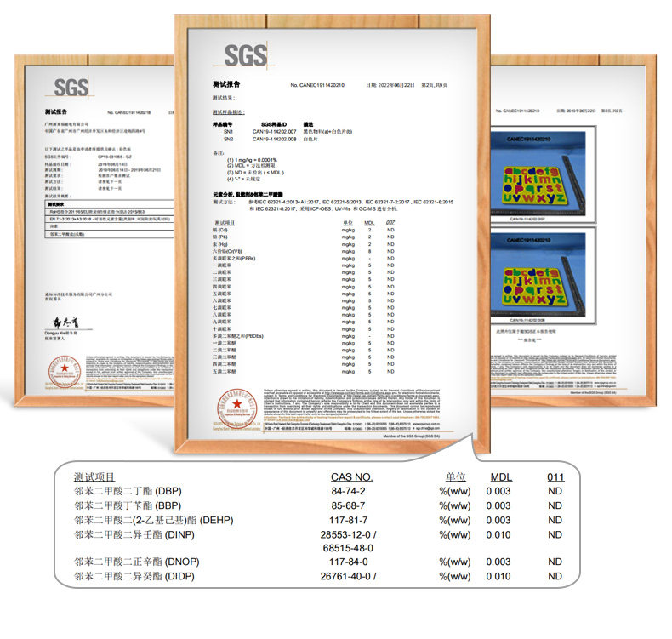672x639 pixels.
Task: Click the CAS NO. column header
Action: click(352, 477)
